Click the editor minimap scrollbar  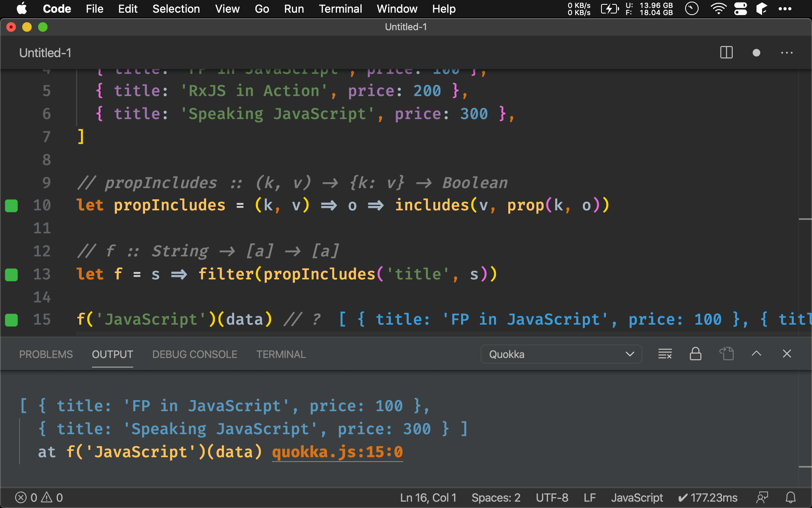click(x=805, y=202)
